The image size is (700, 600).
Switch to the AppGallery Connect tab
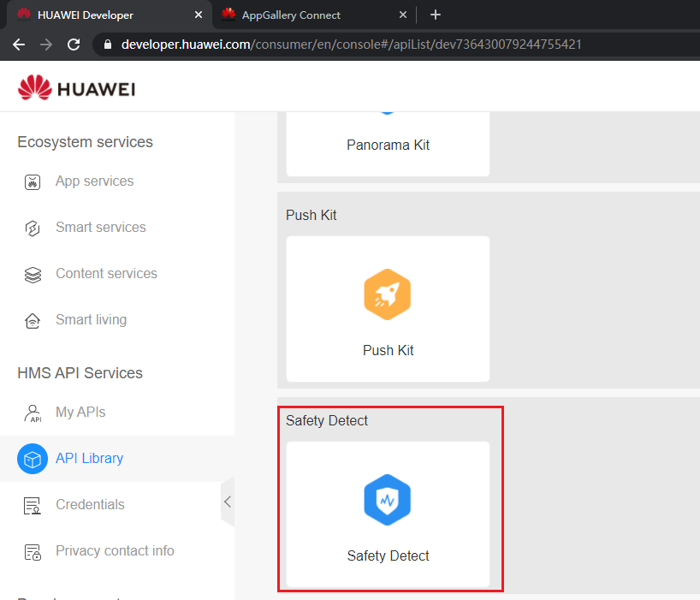click(295, 15)
